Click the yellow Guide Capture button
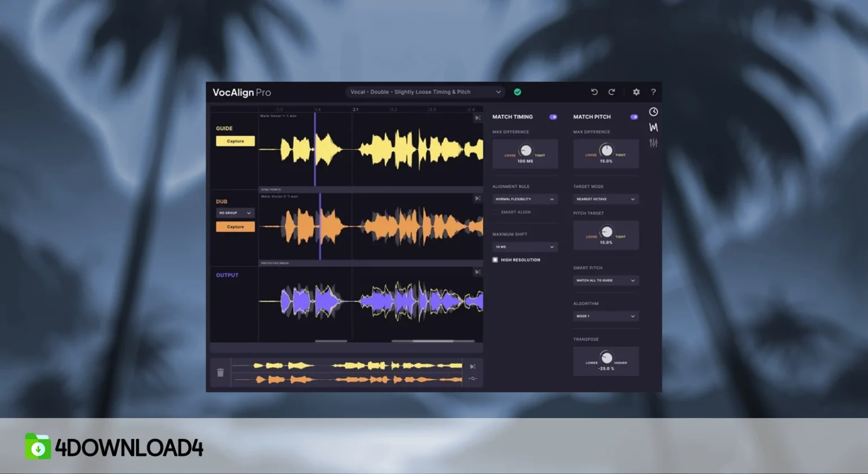 pos(235,141)
